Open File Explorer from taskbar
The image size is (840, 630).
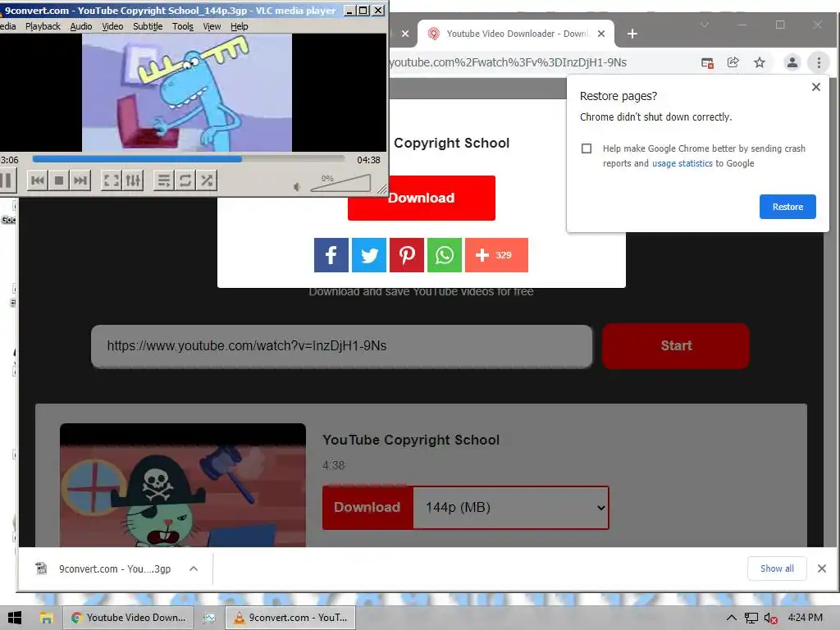pos(47,618)
